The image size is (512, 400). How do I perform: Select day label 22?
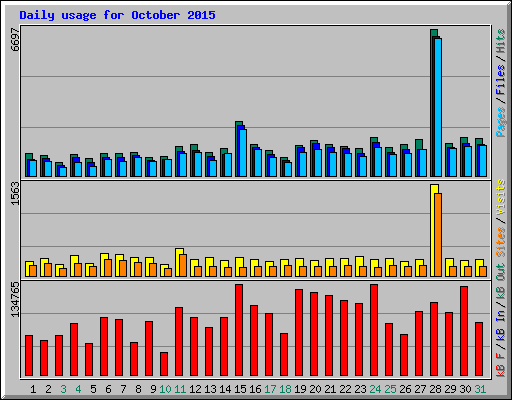point(345,389)
